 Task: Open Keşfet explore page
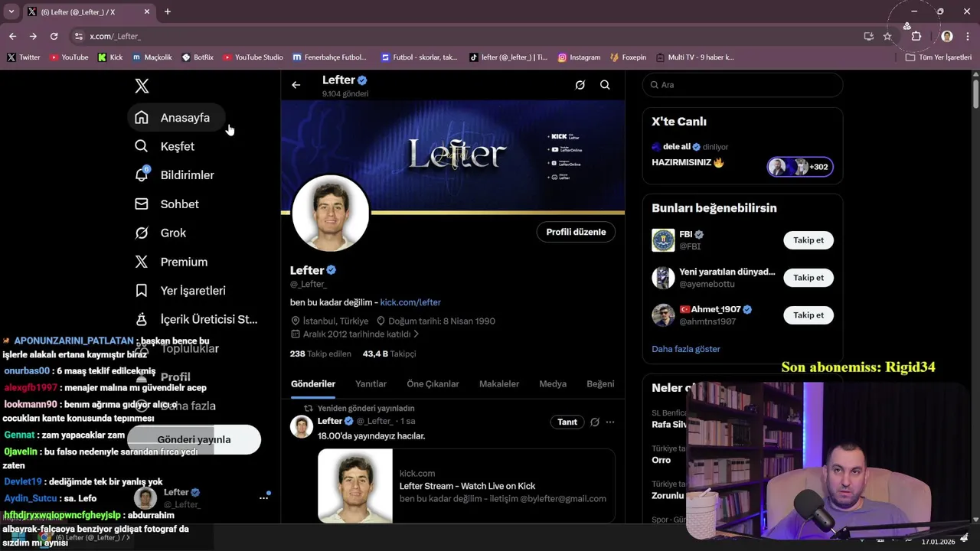pyautogui.click(x=164, y=146)
